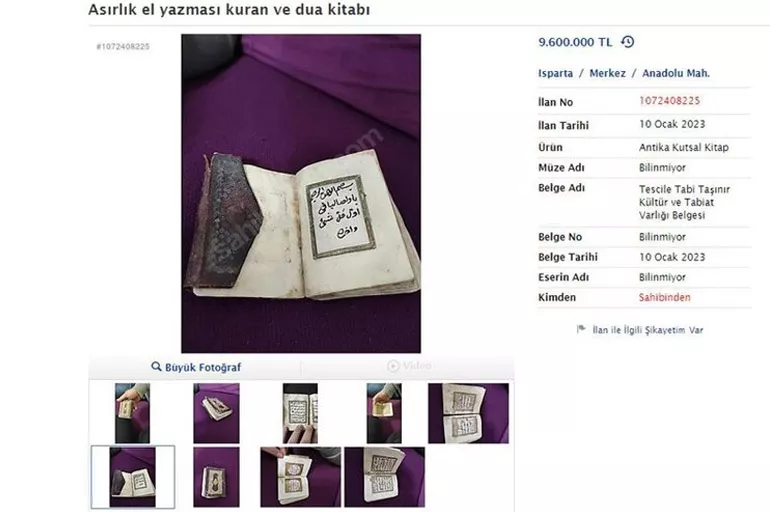This screenshot has height=512, width=770.
Task: Select third top-row thumbnail of open pages
Action: (x=300, y=413)
